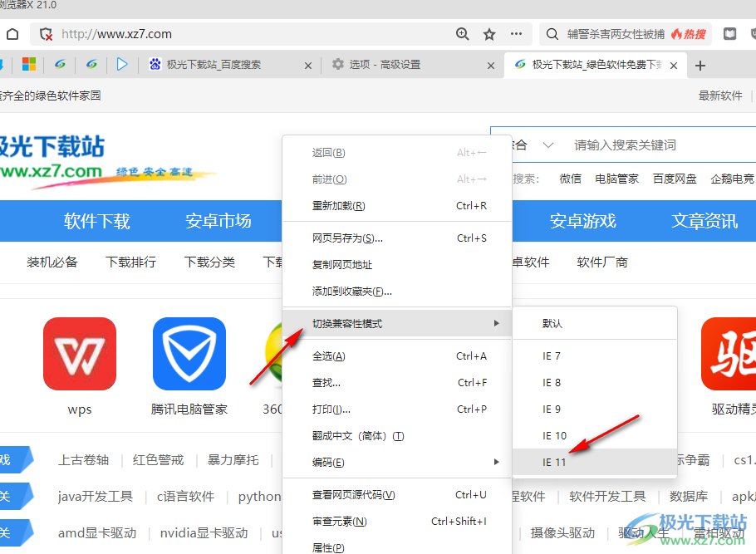756x554 pixels.
Task: Open the blue play-triangle pinned tab
Action: 122,64
